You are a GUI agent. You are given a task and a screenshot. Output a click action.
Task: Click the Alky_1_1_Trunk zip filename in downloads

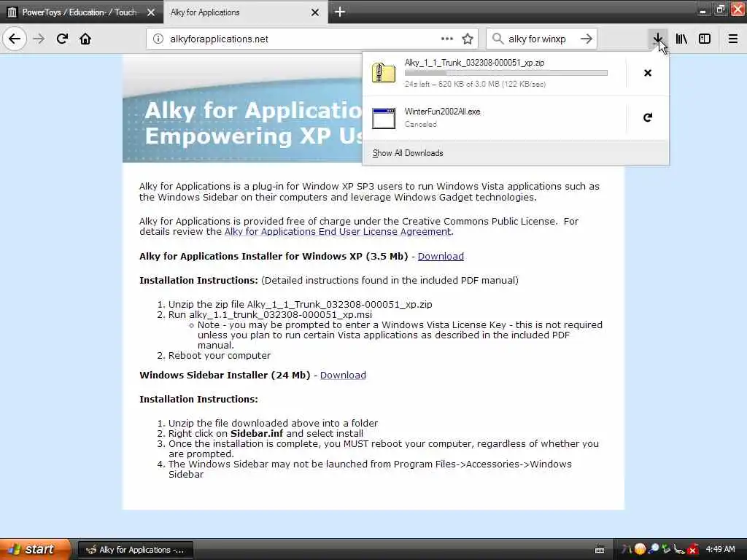pyautogui.click(x=474, y=63)
